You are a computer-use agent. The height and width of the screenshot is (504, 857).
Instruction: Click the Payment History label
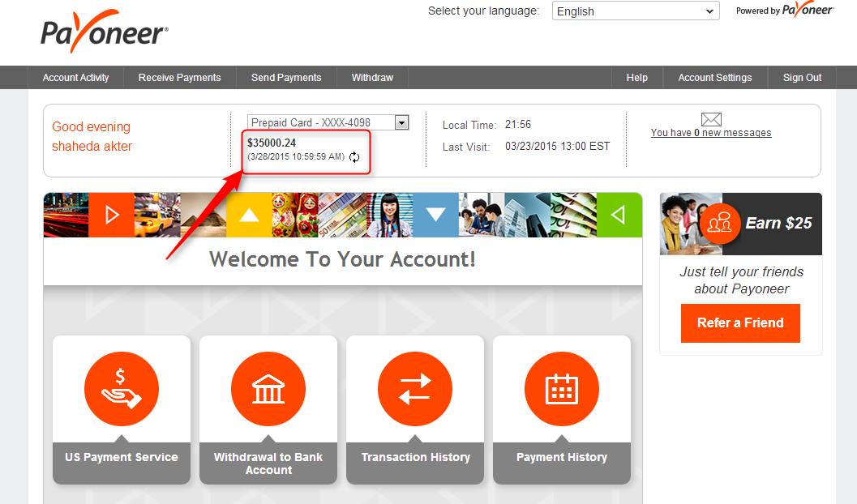562,457
